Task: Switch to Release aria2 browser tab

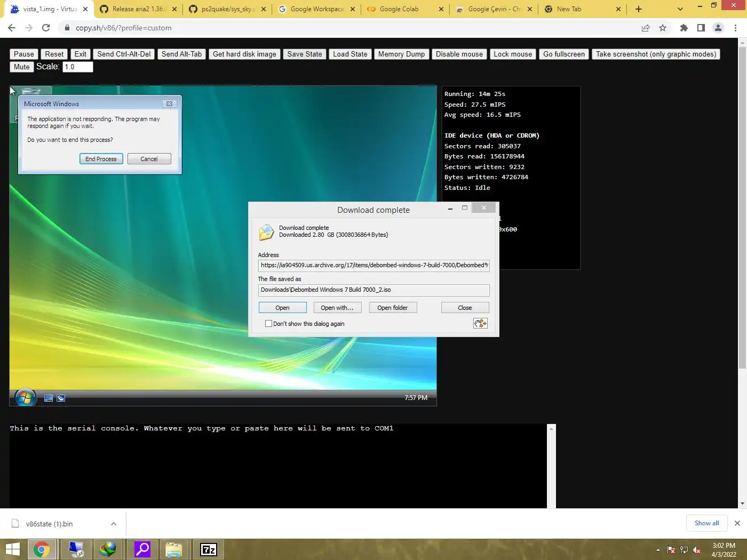Action: point(138,9)
